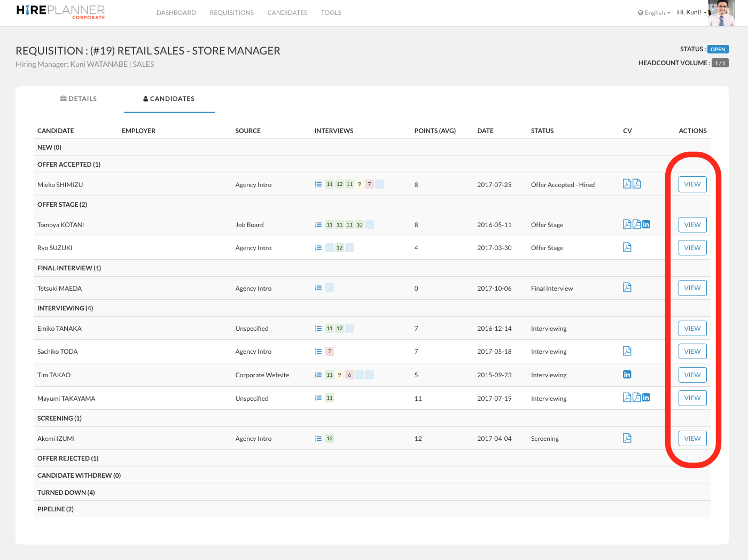The width and height of the screenshot is (748, 560).
Task: Open Sachiko TODA's PDF CV icon
Action: click(627, 351)
